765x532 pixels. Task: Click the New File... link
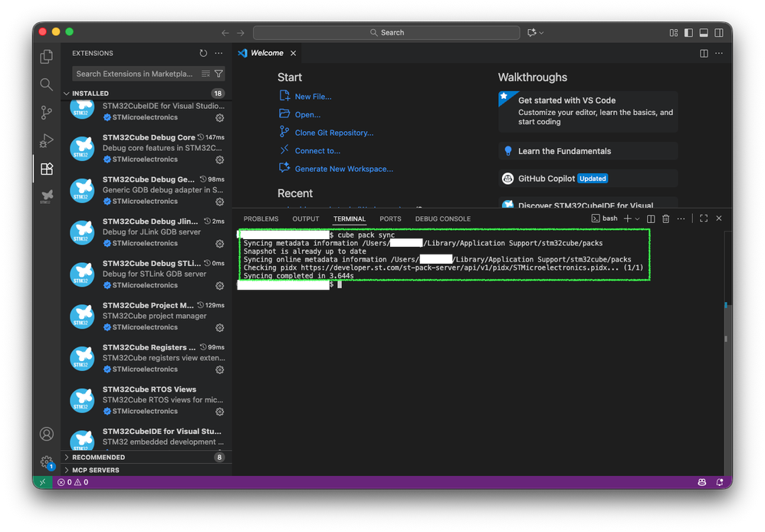tap(314, 97)
